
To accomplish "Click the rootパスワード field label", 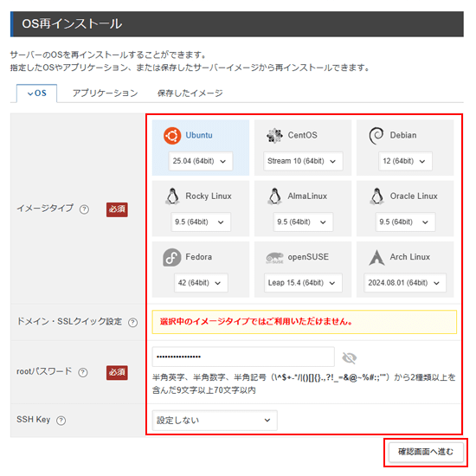I will click(44, 371).
